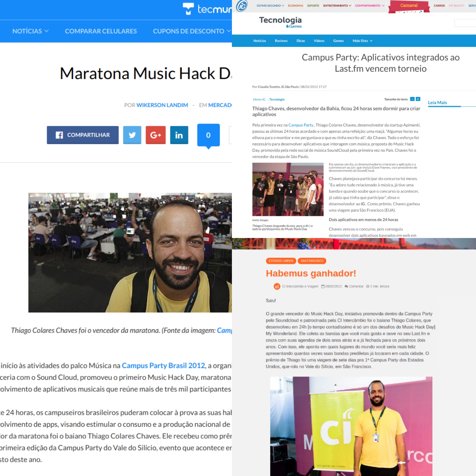This screenshot has height=476, width=476.
Task: Expand the Notícias dropdown in tecmundo
Action: coord(30,31)
